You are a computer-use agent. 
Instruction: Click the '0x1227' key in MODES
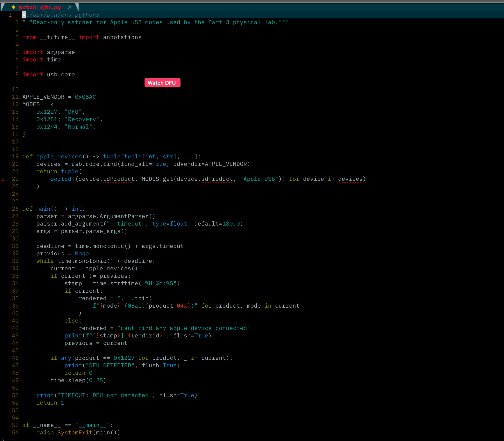click(47, 112)
